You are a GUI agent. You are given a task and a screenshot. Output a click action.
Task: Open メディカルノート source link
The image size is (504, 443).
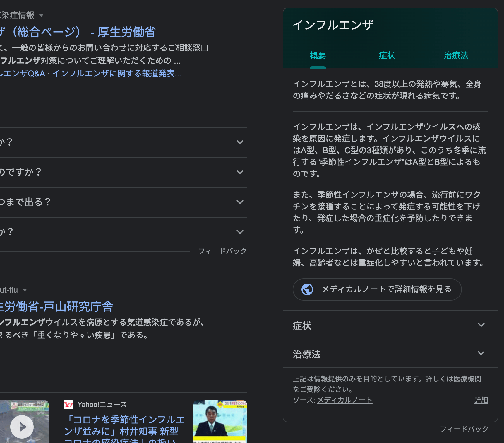point(344,400)
